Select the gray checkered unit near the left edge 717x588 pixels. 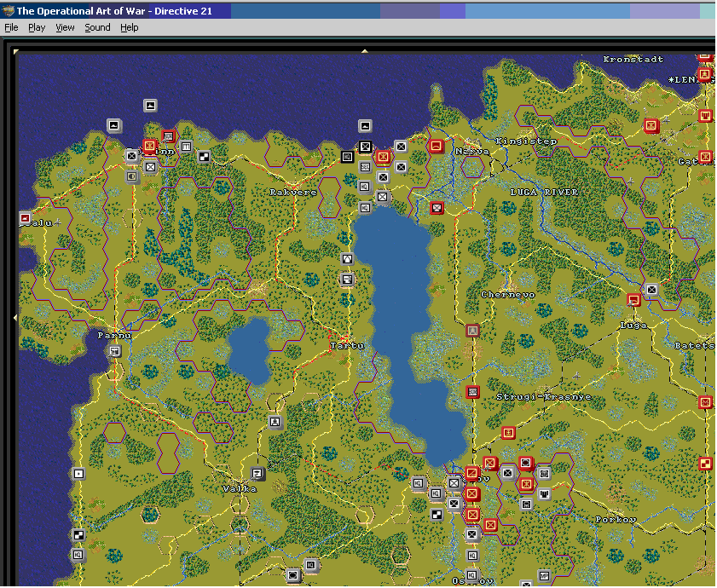[x=79, y=534]
